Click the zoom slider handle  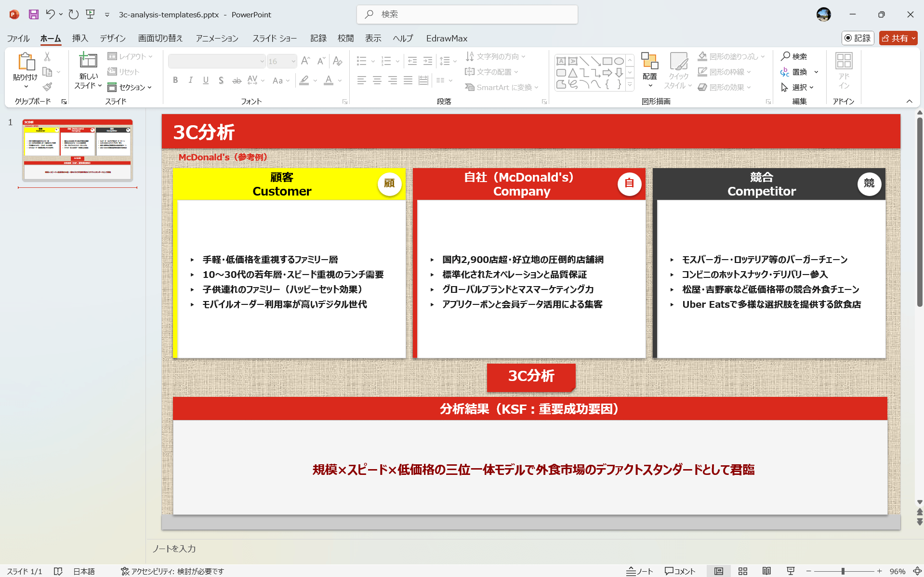click(843, 571)
